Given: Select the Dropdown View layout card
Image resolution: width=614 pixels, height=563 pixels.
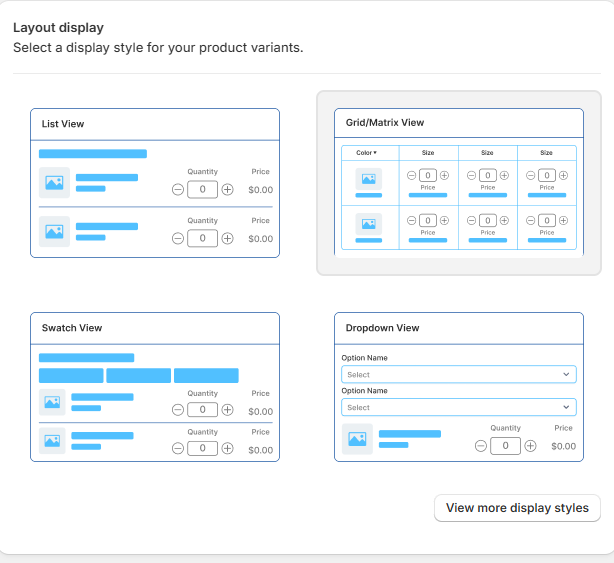Looking at the screenshot, I should (x=459, y=387).
